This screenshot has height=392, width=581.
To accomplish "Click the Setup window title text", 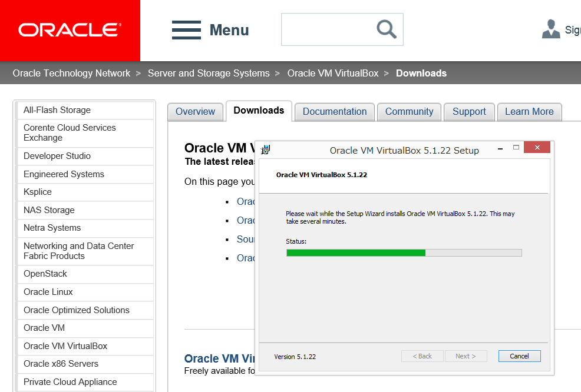I will (x=404, y=151).
